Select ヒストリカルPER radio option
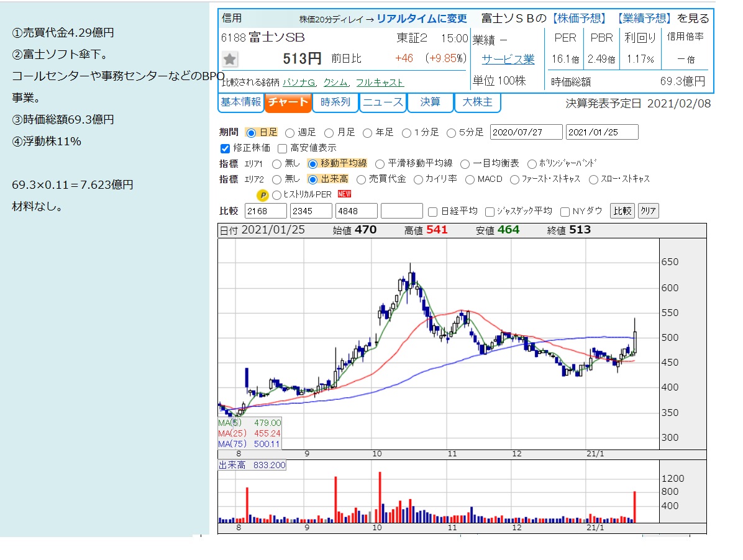Screen dimensions: 743x560 tap(276, 195)
